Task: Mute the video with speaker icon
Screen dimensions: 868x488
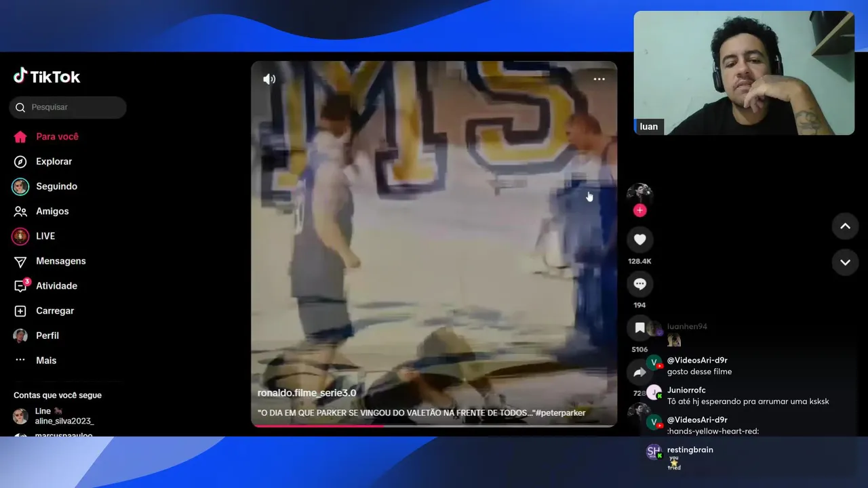Action: click(x=269, y=79)
